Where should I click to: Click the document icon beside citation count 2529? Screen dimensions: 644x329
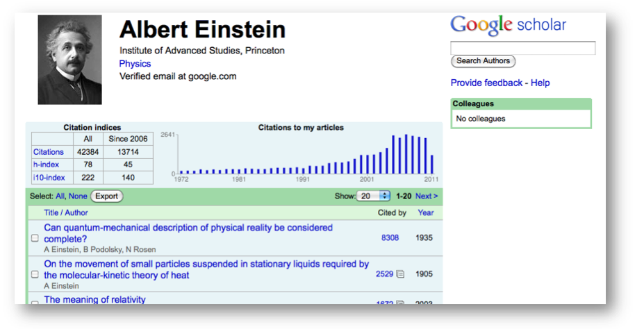coord(400,274)
